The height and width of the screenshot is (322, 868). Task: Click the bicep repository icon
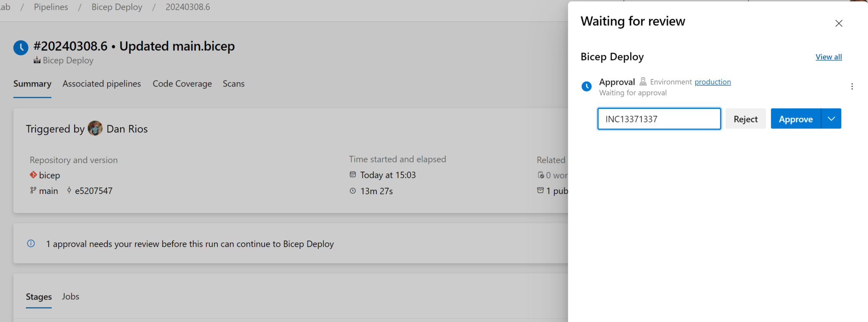33,175
